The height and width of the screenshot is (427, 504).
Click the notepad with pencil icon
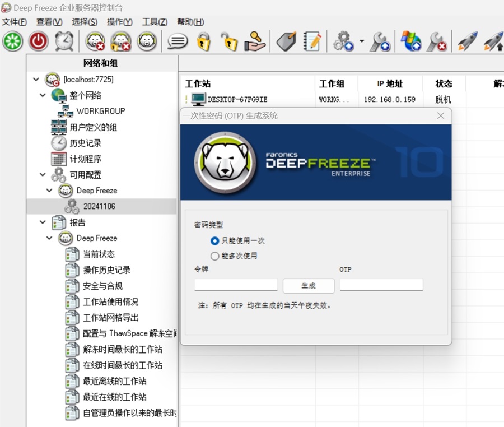pyautogui.click(x=312, y=41)
